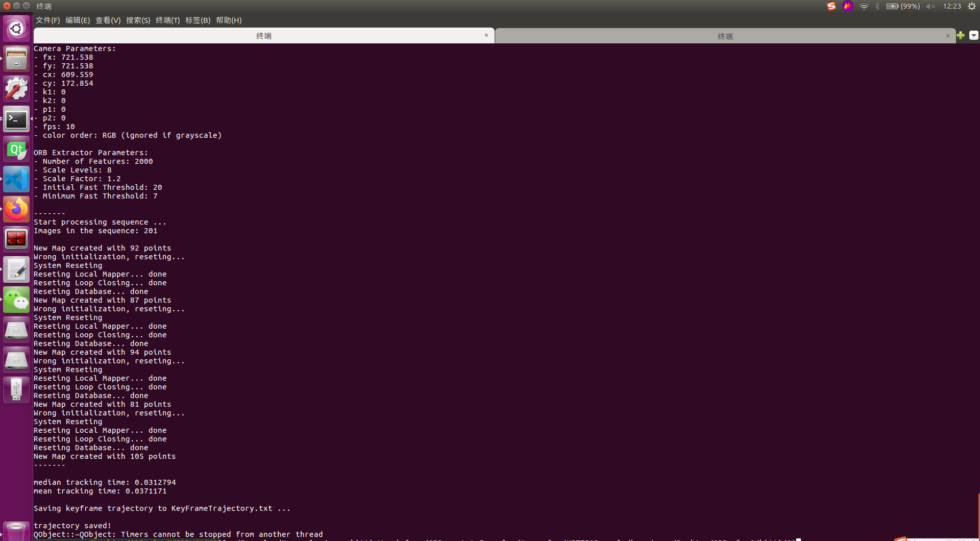The height and width of the screenshot is (541, 980).
Task: Select the first 终端 tab
Action: (x=264, y=36)
